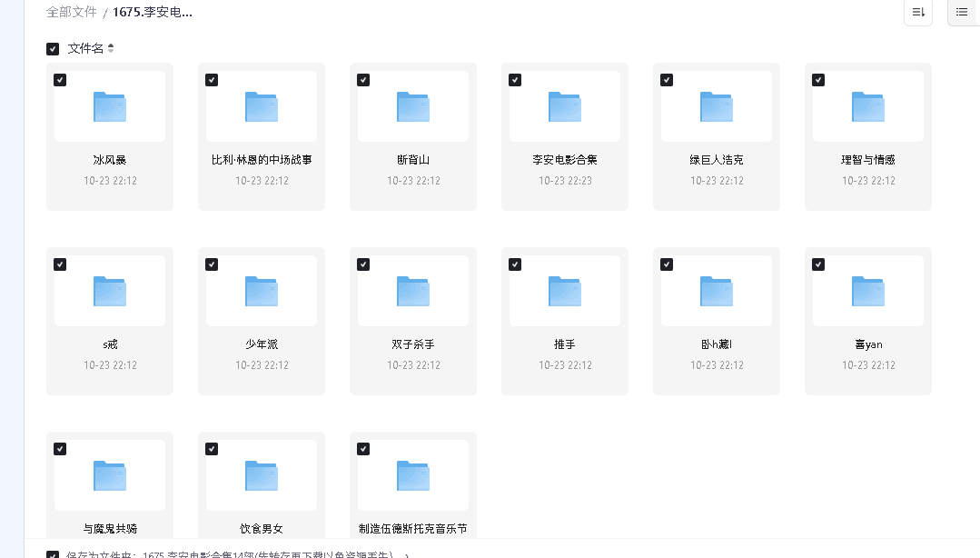Toggle filename sort direction arrows
Viewport: 980px width, 558px height.
[109, 48]
